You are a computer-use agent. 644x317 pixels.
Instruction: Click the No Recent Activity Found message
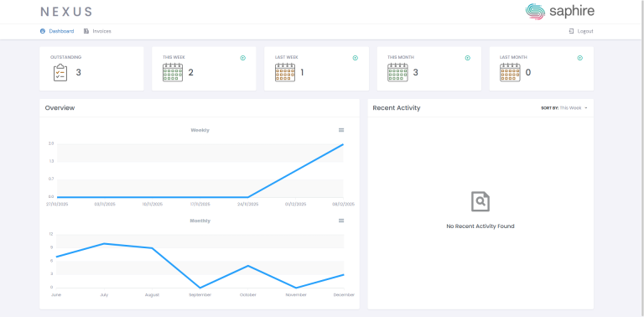480,226
